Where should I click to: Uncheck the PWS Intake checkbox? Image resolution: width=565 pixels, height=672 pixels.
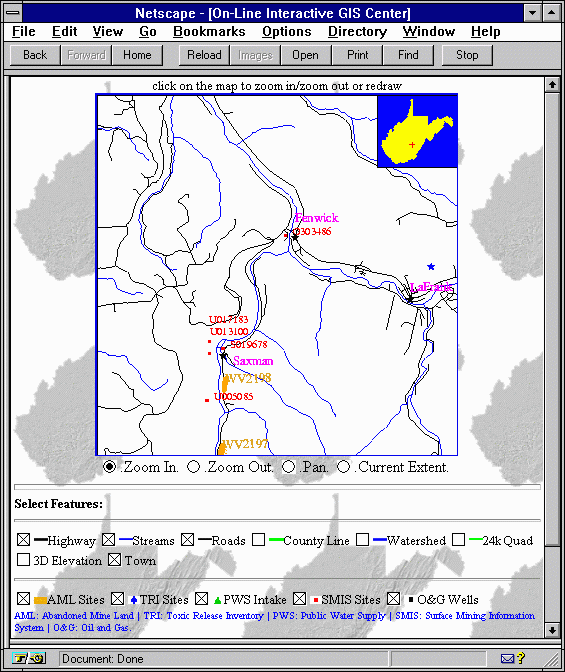coord(201,599)
